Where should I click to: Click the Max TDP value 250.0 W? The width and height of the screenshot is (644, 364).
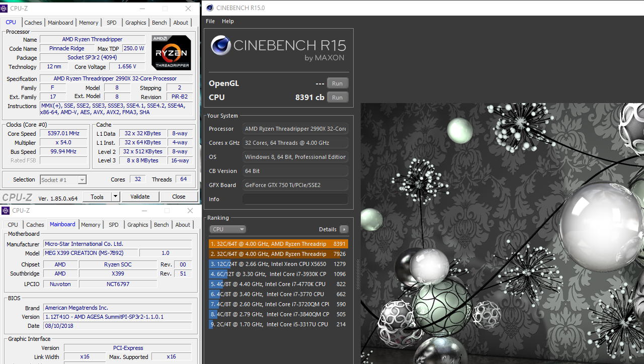134,48
